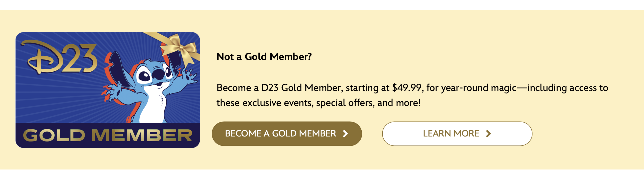The width and height of the screenshot is (644, 178).
Task: Click Stitch's face on membership card
Action: pyautogui.click(x=154, y=74)
